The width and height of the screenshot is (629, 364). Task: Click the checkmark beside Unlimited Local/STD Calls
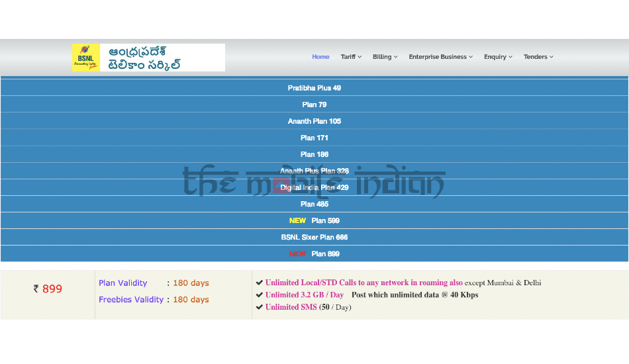tap(260, 283)
